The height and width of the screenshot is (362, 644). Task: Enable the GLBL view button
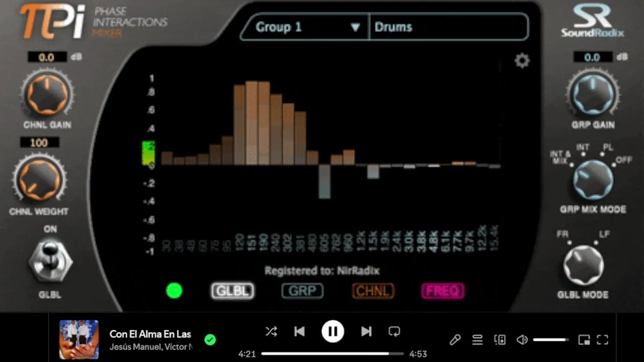[232, 291]
